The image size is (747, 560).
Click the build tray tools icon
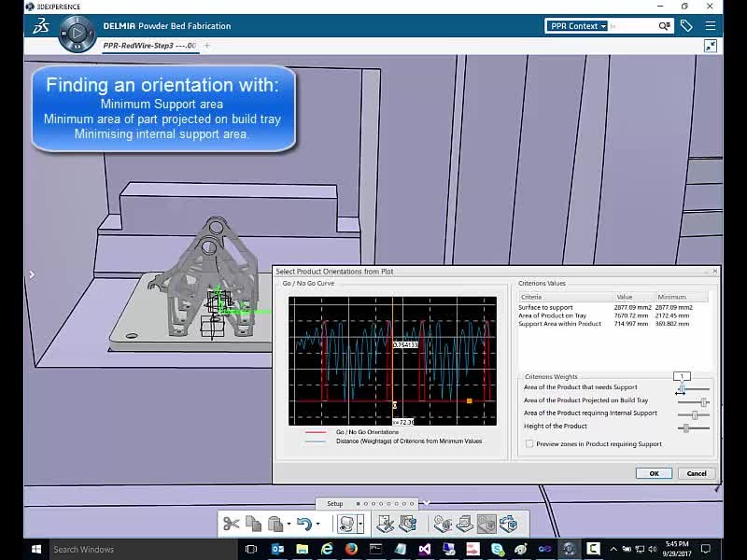[385, 524]
